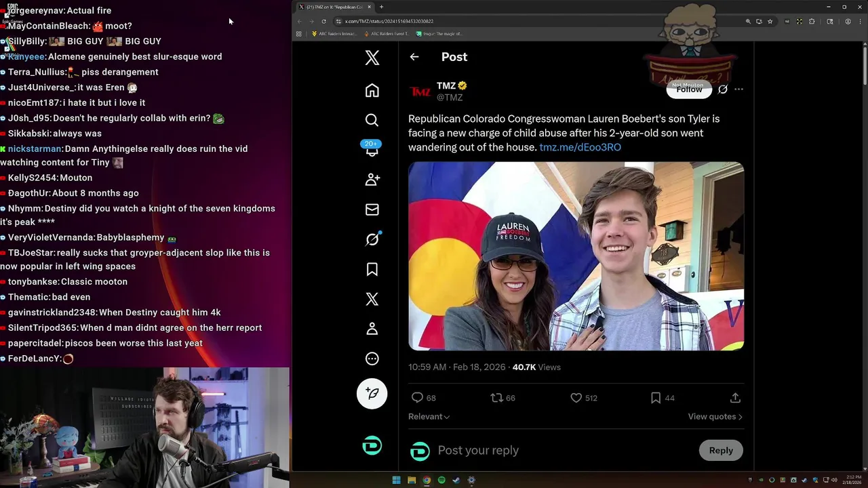Click the TMZ display name
The height and width of the screenshot is (488, 868).
(446, 85)
